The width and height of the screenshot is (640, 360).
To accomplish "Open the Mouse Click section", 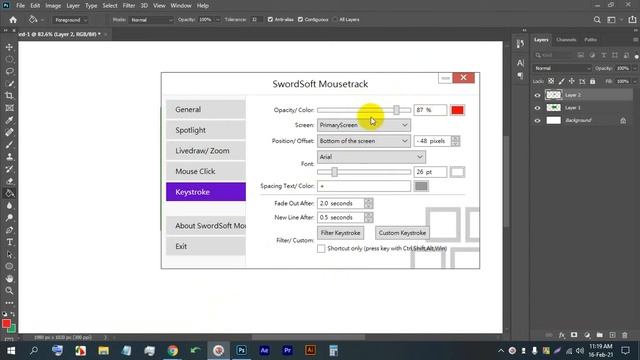I will 206,171.
